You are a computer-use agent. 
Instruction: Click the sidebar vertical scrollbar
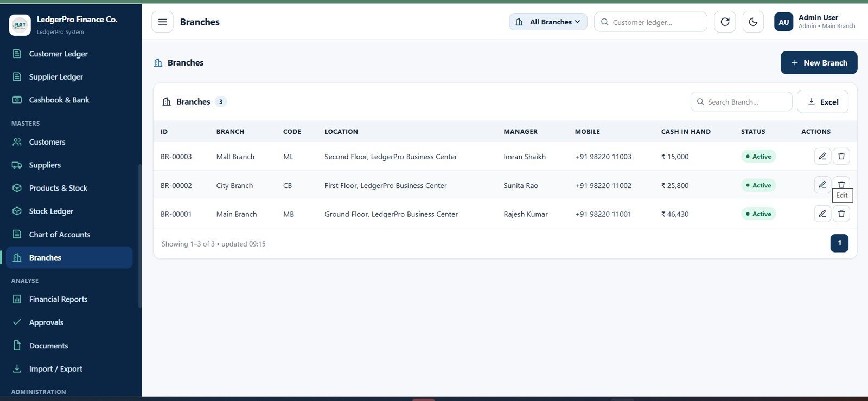point(139,236)
